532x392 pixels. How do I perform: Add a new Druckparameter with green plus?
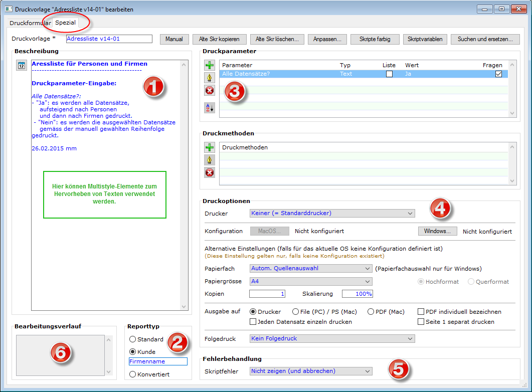(x=210, y=65)
